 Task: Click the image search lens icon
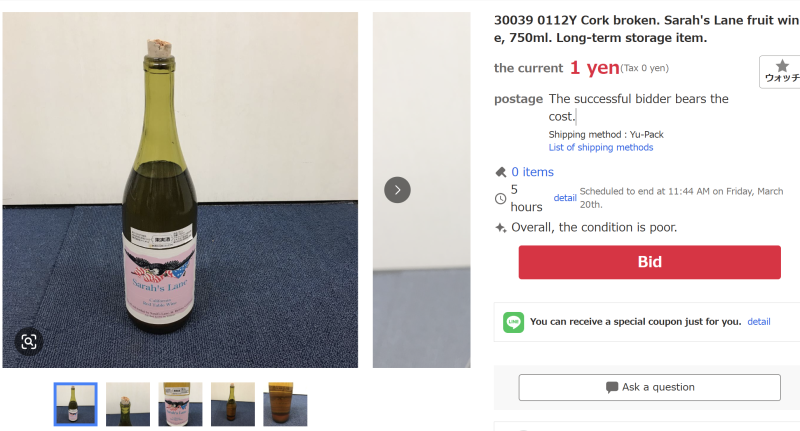point(29,342)
